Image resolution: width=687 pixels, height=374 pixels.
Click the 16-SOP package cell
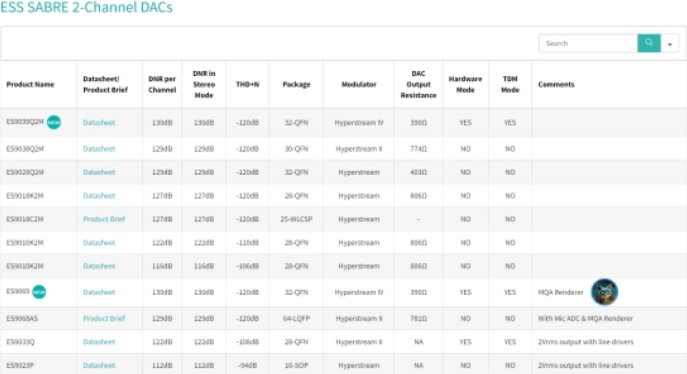(x=296, y=365)
